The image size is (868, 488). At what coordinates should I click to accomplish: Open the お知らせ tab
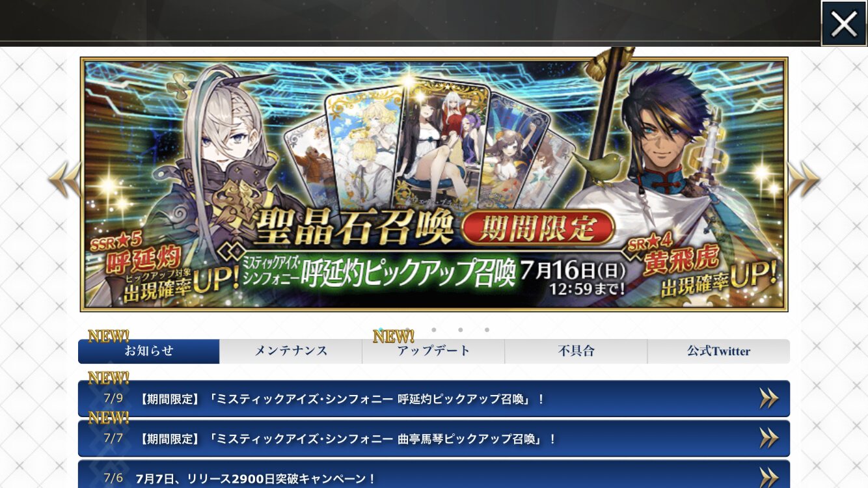(149, 351)
